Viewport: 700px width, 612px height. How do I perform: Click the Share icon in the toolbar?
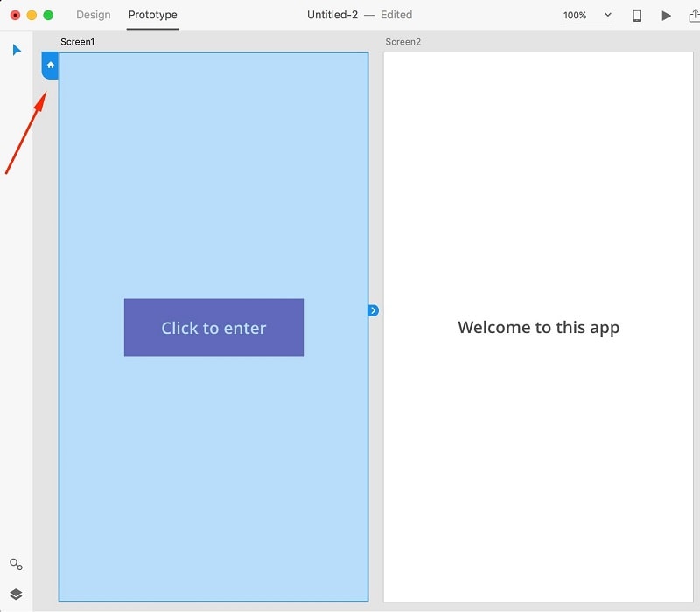(694, 16)
